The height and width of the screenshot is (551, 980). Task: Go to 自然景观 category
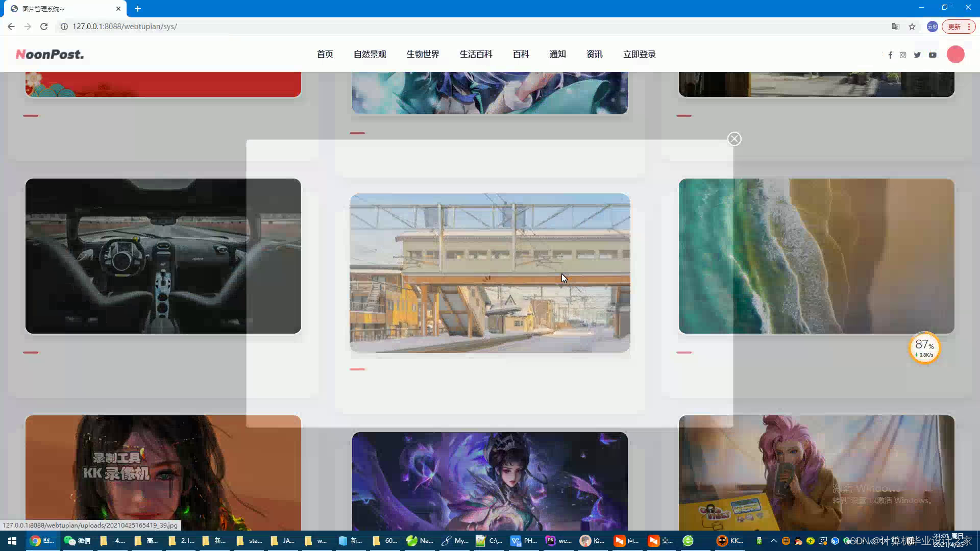[x=370, y=54]
